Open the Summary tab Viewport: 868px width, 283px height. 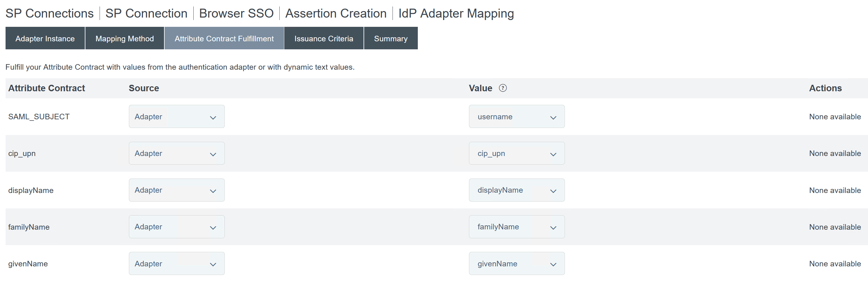[390, 39]
